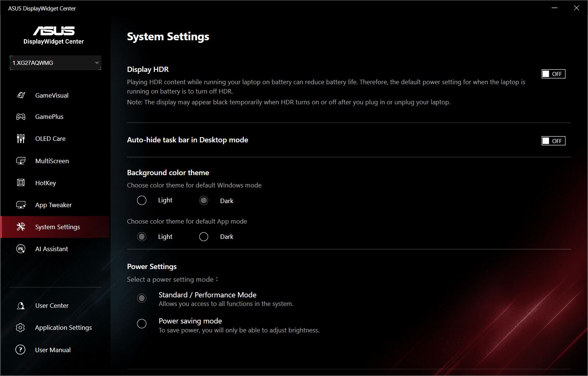The width and height of the screenshot is (588, 376).
Task: Click 'Choose color theme for default App mode'
Action: 187,221
